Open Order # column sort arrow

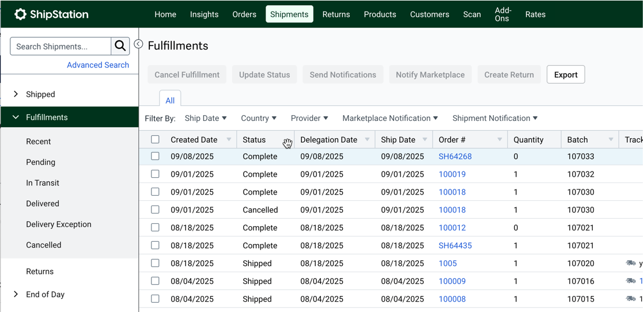pos(500,139)
